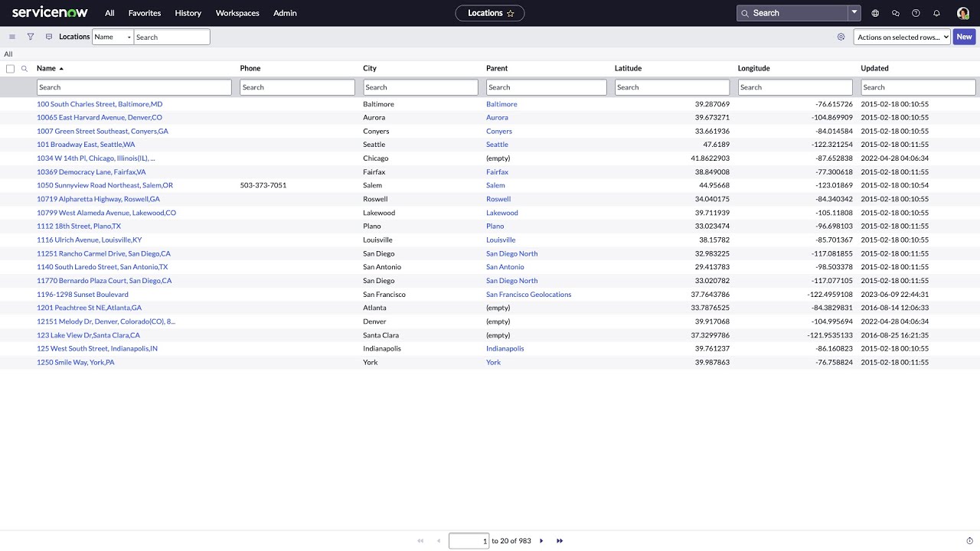Go to previous page arrow
Viewport: 980px width, 551px height.
pyautogui.click(x=439, y=541)
